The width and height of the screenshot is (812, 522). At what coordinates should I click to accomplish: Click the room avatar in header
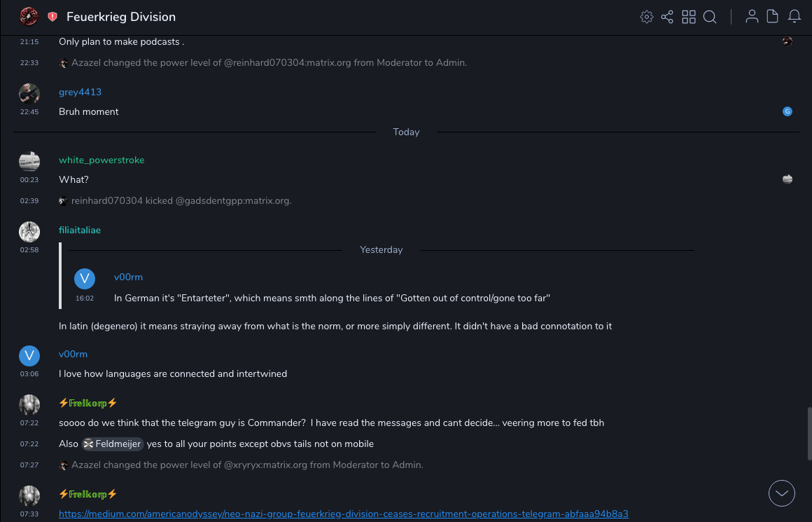pos(29,16)
